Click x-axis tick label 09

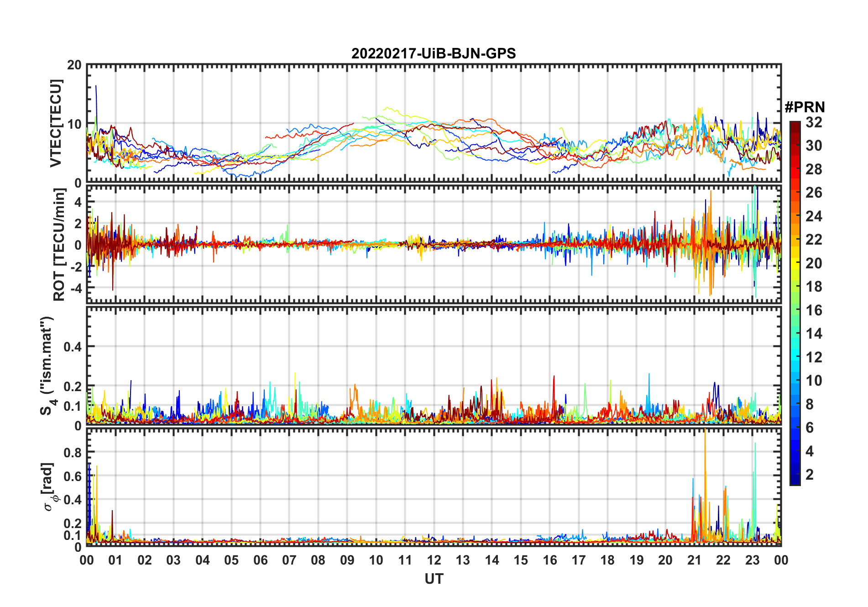coord(347,560)
